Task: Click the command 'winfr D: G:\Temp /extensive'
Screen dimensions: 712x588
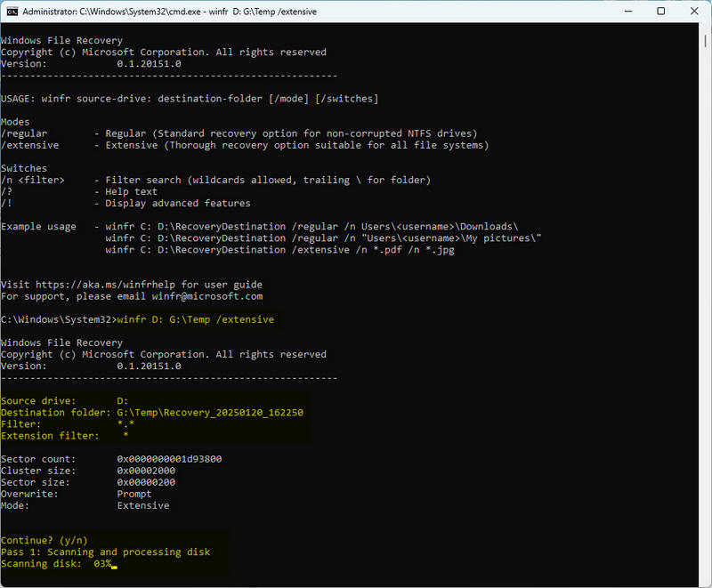Action: (x=196, y=319)
